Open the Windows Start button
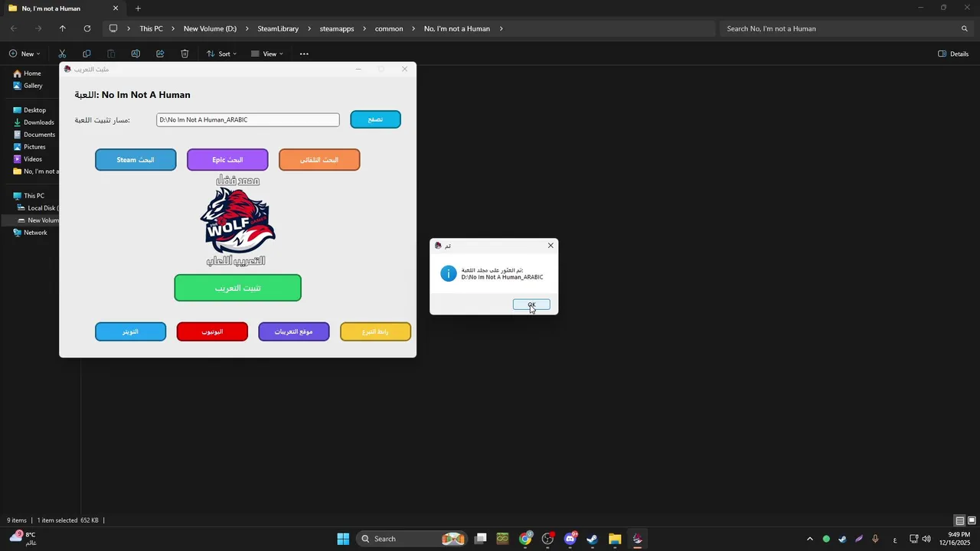Screen dimensions: 980x551 pos(343,539)
